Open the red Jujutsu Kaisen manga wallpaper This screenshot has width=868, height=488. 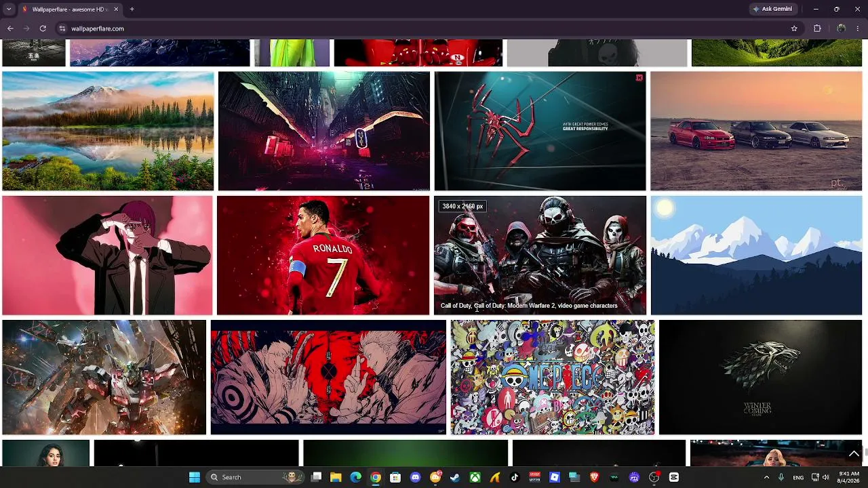pos(328,378)
